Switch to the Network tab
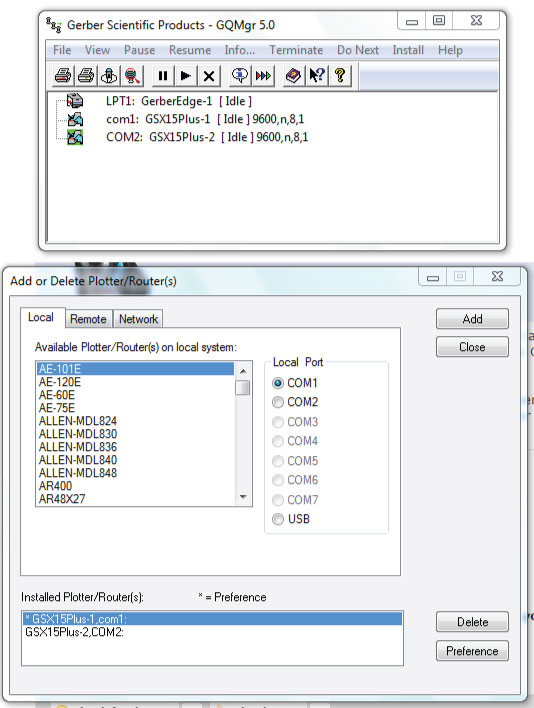 (138, 319)
